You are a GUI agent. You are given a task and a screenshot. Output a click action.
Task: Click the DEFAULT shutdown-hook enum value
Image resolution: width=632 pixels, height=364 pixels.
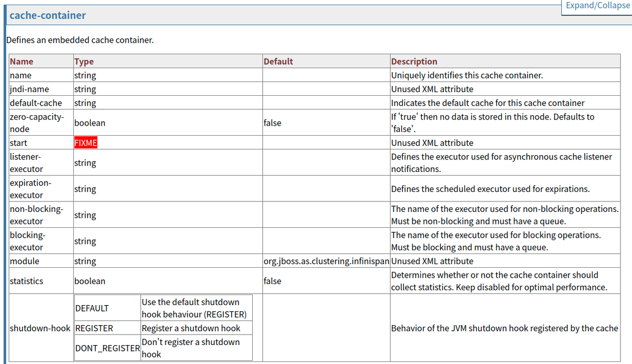(92, 308)
